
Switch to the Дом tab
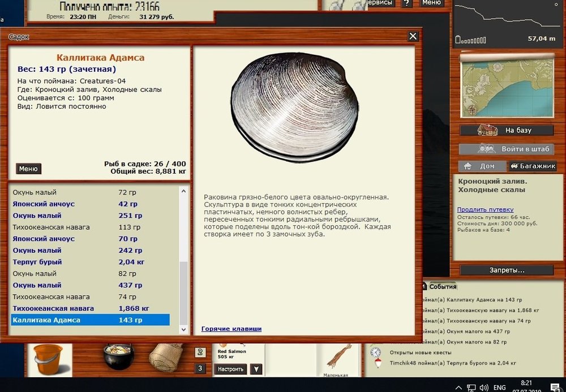pos(481,166)
